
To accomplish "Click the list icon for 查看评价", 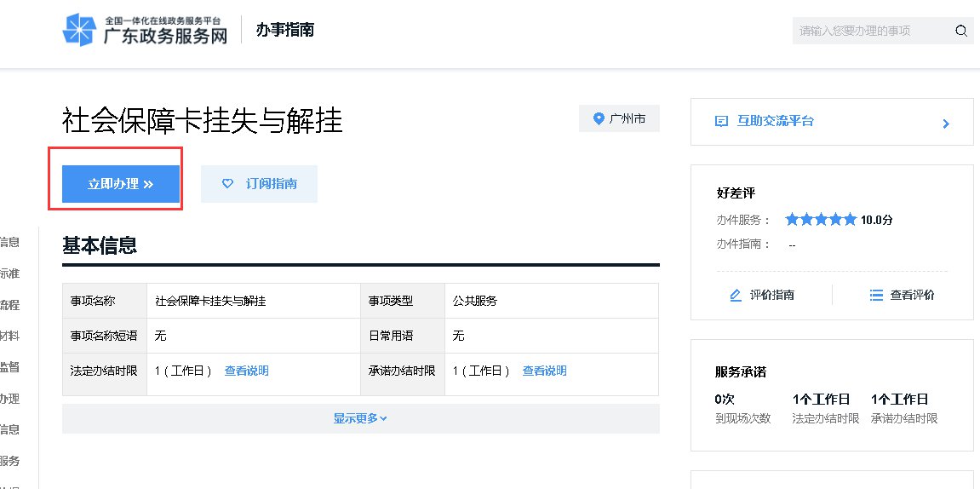I will pos(876,295).
